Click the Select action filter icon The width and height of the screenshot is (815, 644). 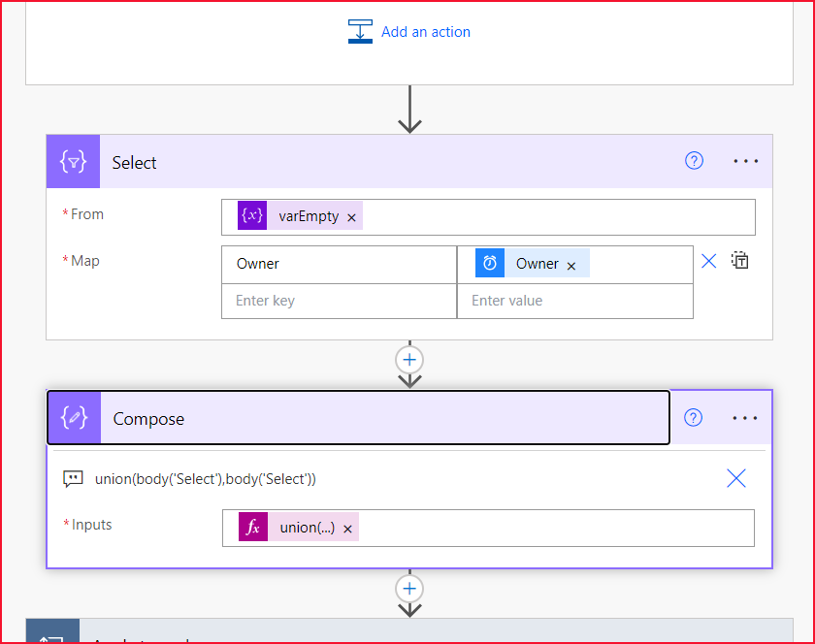74,162
